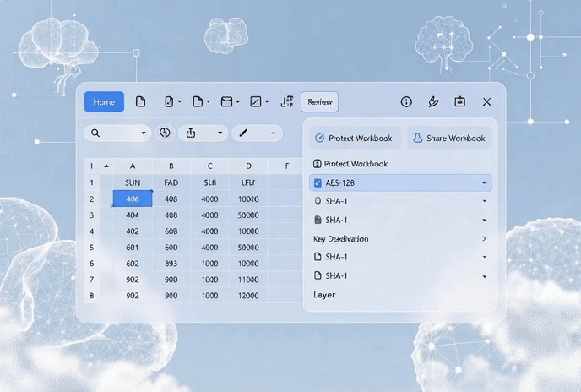Click the pen edit icon
Image resolution: width=581 pixels, height=392 pixels.
point(243,133)
